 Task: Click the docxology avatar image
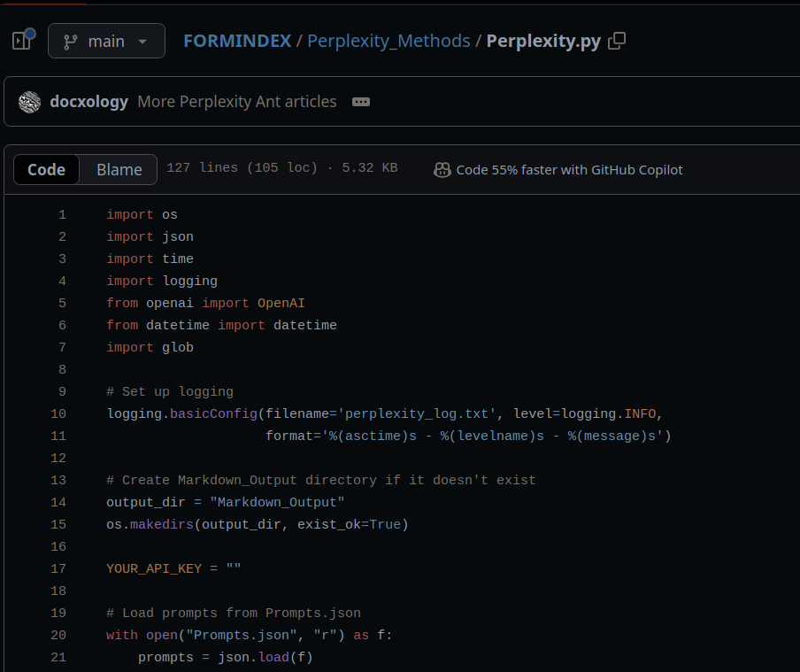(x=29, y=102)
